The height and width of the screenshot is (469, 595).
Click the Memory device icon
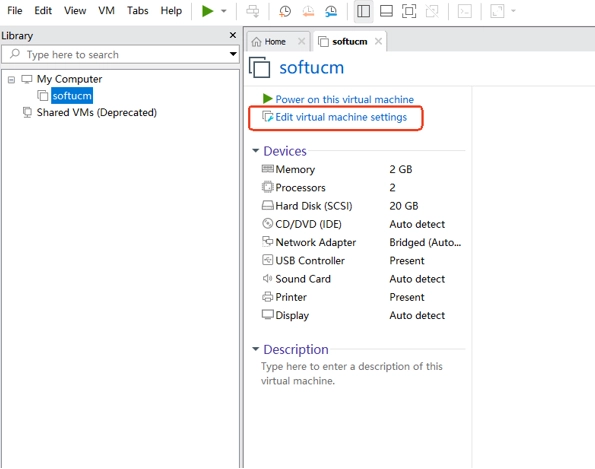[x=268, y=168]
